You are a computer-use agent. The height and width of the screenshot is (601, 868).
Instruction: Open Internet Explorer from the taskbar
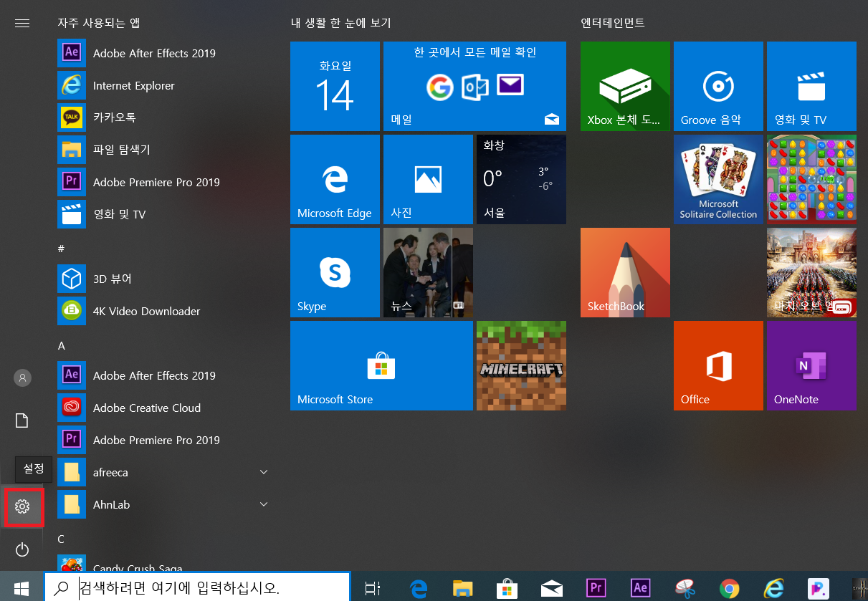(773, 588)
